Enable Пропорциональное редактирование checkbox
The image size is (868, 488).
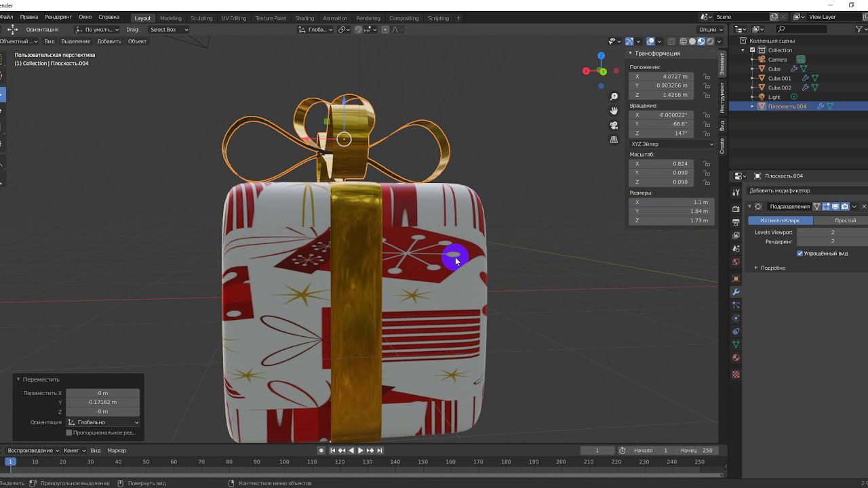tap(69, 432)
